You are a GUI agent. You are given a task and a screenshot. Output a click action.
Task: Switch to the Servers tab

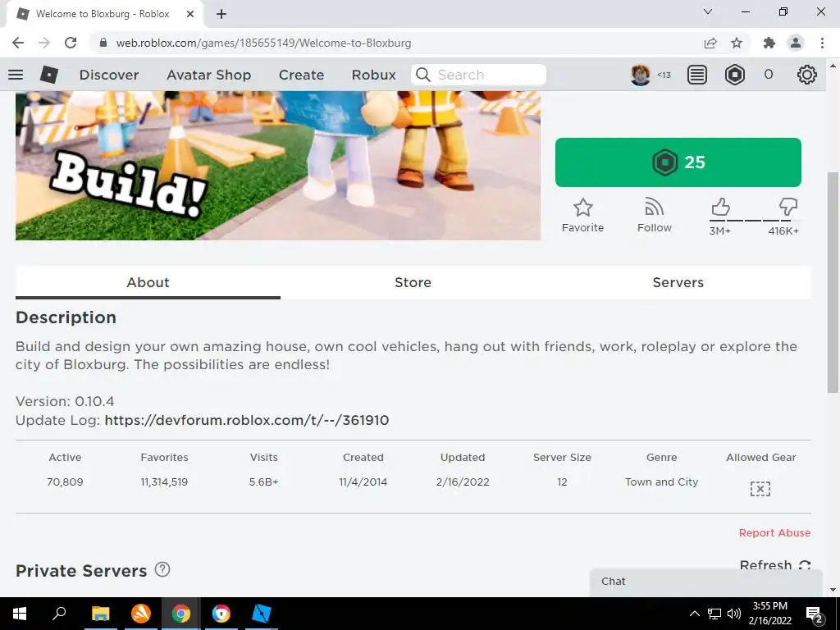(x=678, y=282)
